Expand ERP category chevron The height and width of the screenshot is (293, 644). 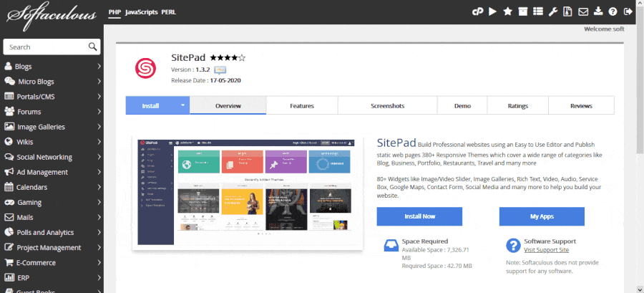click(99, 278)
